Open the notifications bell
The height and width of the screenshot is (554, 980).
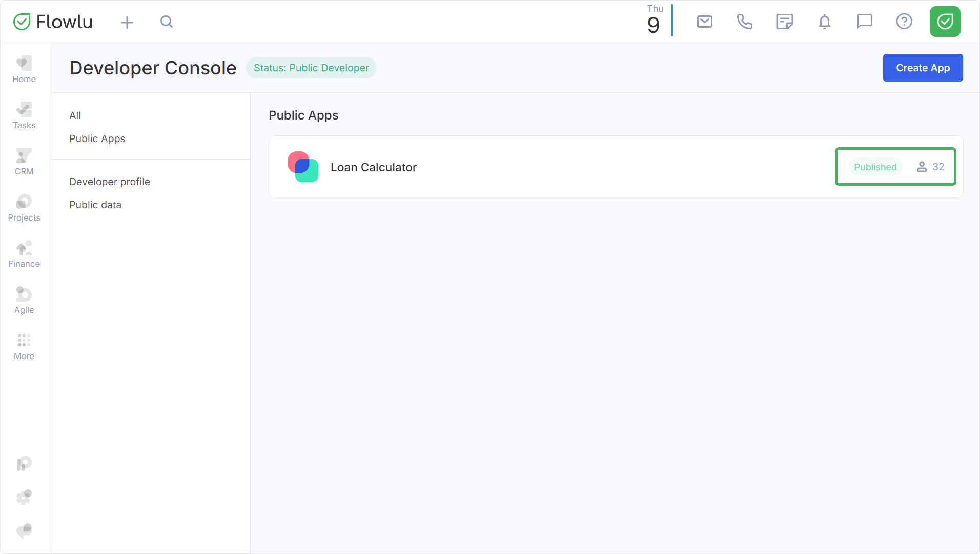tap(825, 22)
